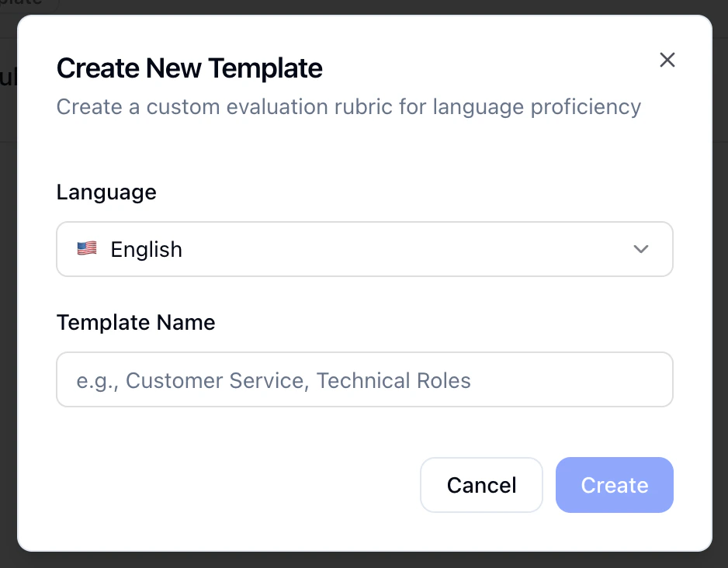Screen dimensions: 728x568
Task: Click the partially hidden button behind dialog
Action: pyautogui.click(x=29, y=4)
